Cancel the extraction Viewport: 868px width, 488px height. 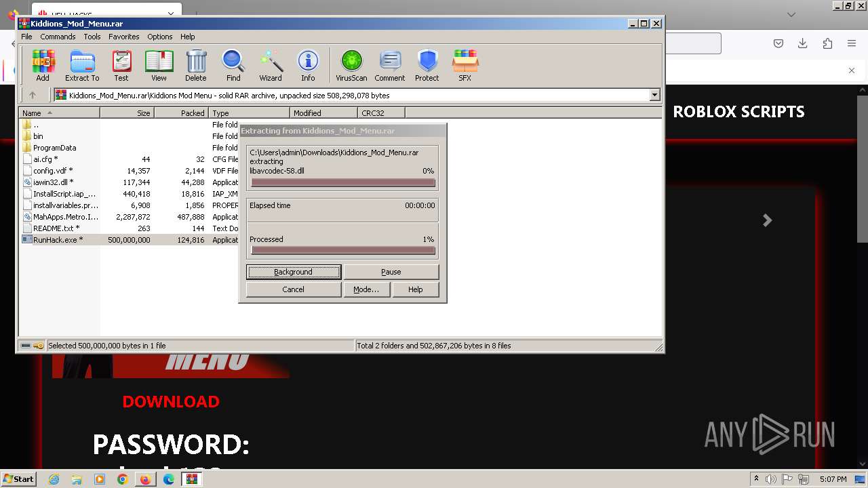pyautogui.click(x=294, y=289)
